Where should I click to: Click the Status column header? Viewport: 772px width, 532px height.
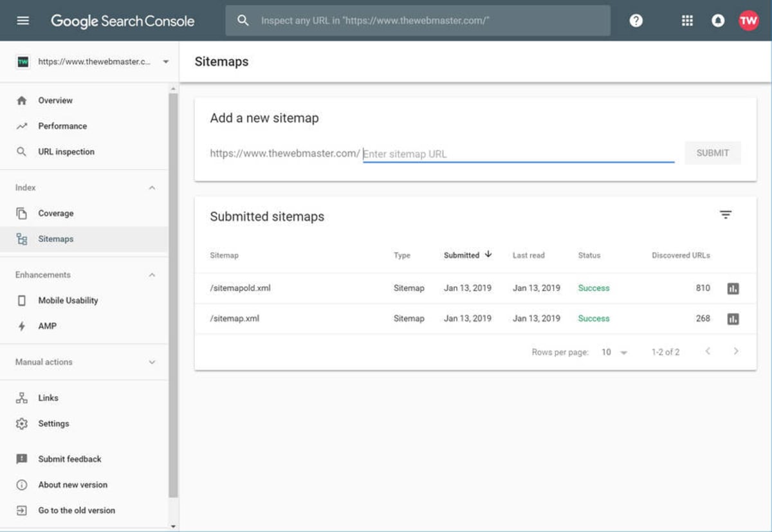[x=589, y=255]
